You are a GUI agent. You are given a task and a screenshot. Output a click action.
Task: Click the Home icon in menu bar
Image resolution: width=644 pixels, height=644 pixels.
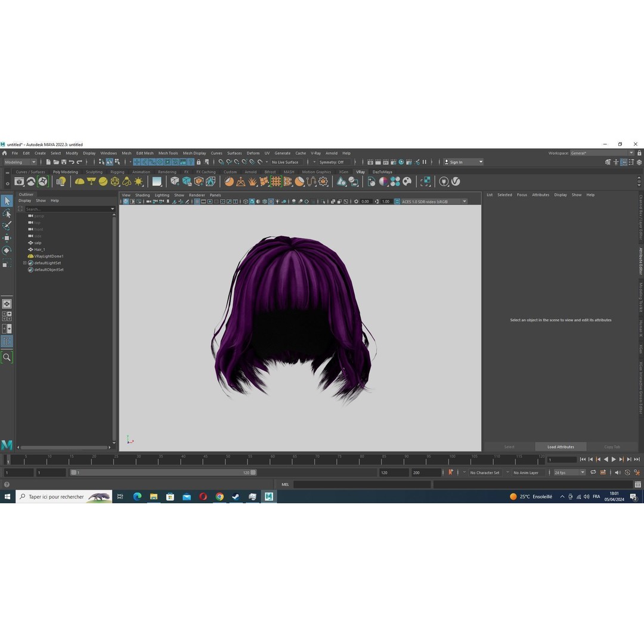[5, 153]
